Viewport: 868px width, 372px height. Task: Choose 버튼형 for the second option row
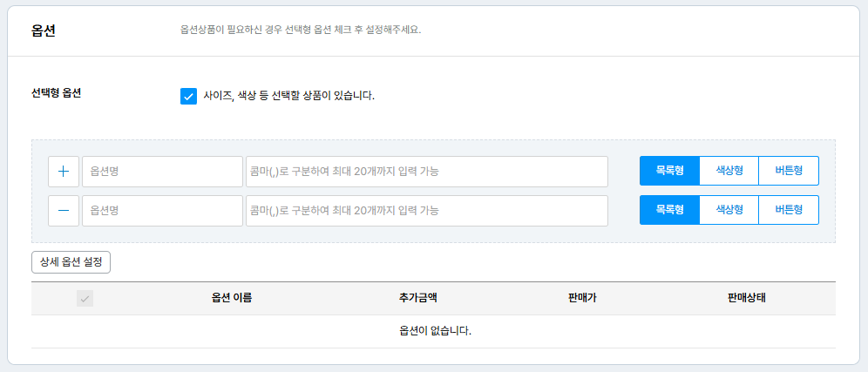coord(789,210)
